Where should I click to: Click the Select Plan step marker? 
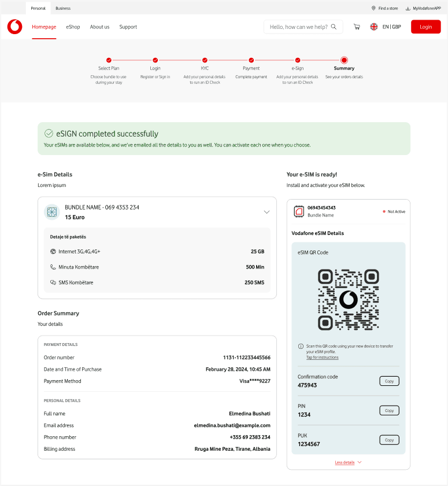[x=109, y=60]
